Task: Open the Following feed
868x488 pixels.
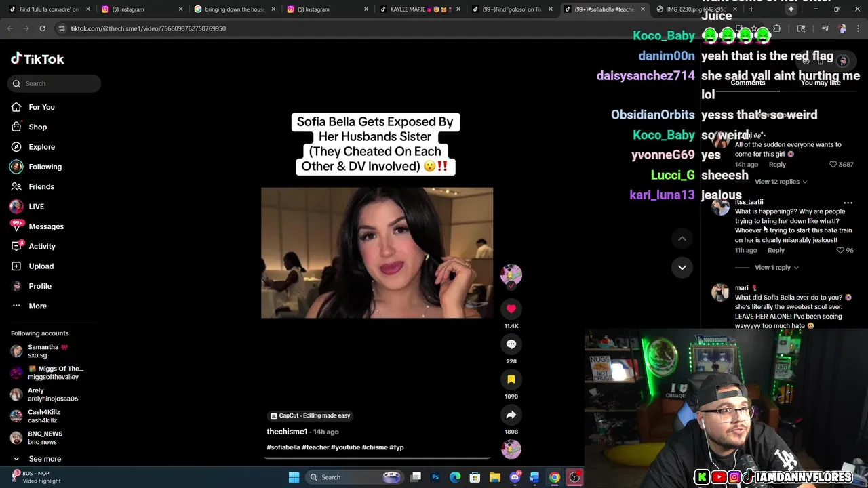Action: 45,167
